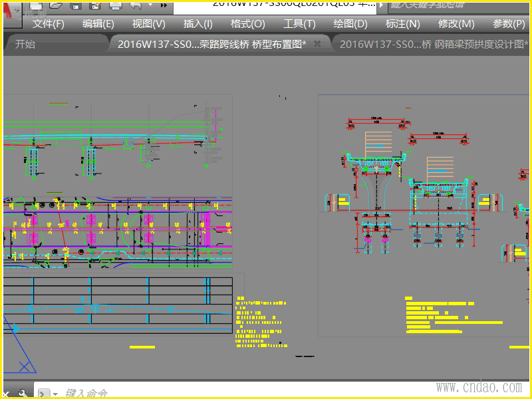Click the Save icon in quick access toolbar

(x=76, y=5)
